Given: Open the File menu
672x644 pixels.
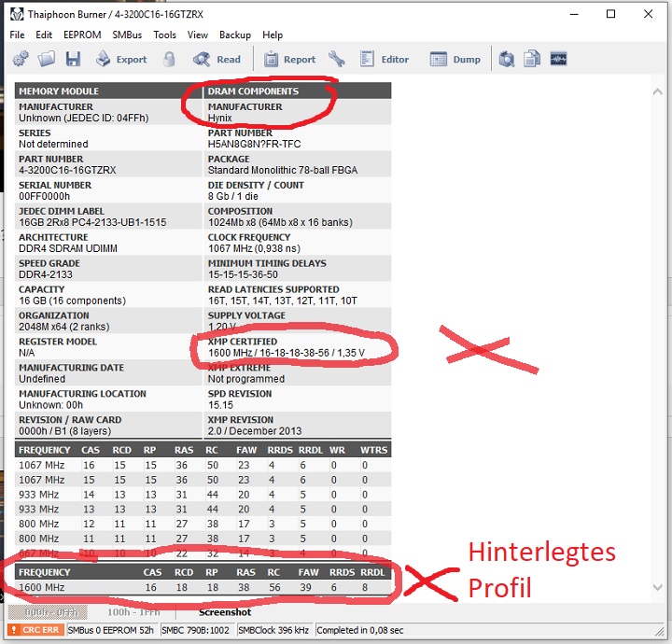Looking at the screenshot, I should click(x=17, y=35).
